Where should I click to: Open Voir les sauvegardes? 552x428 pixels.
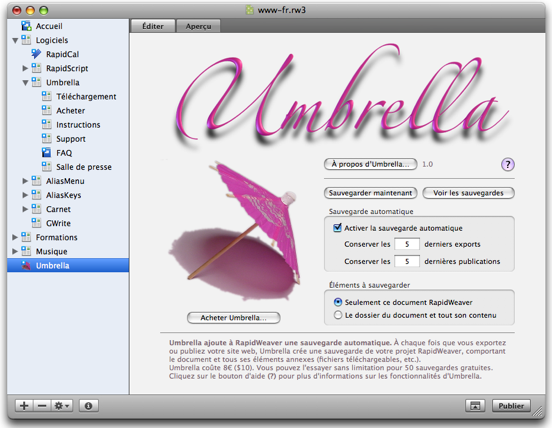[468, 193]
